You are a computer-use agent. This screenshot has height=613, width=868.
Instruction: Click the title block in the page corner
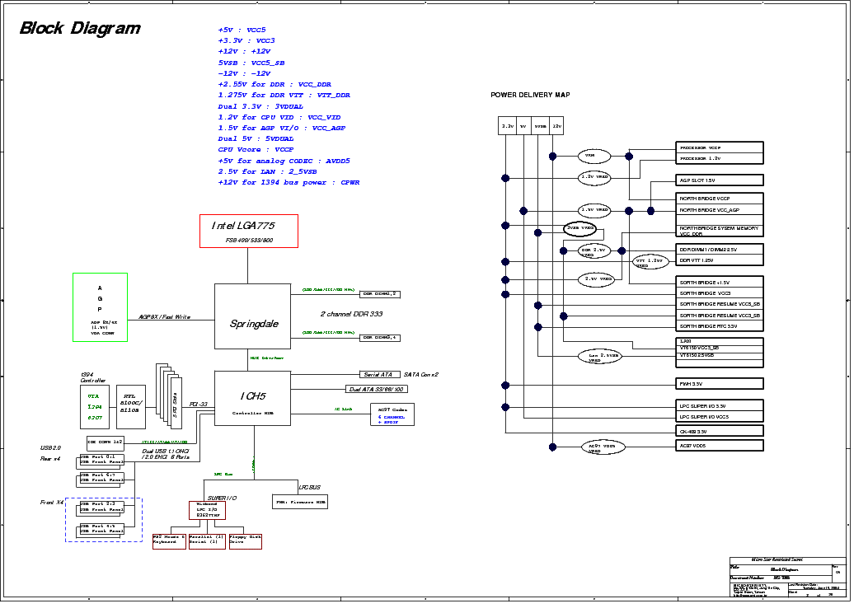tap(788, 577)
